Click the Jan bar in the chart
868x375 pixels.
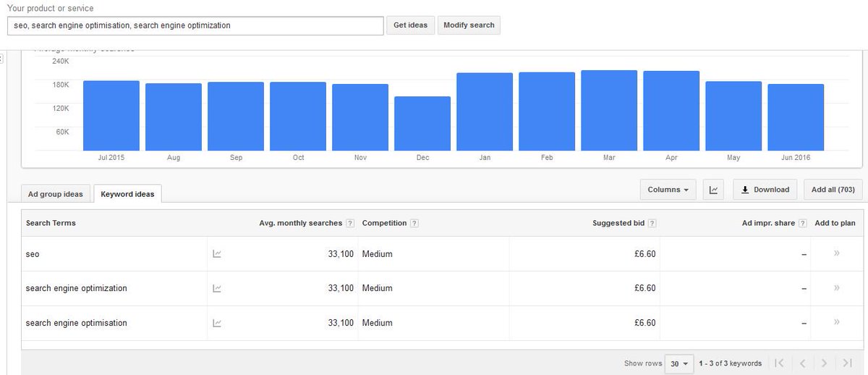click(485, 111)
